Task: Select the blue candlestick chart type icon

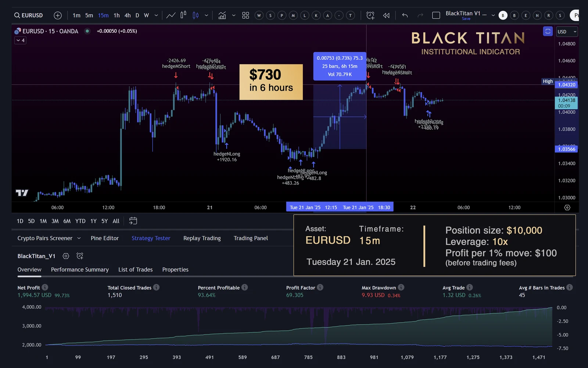Action: tap(196, 15)
